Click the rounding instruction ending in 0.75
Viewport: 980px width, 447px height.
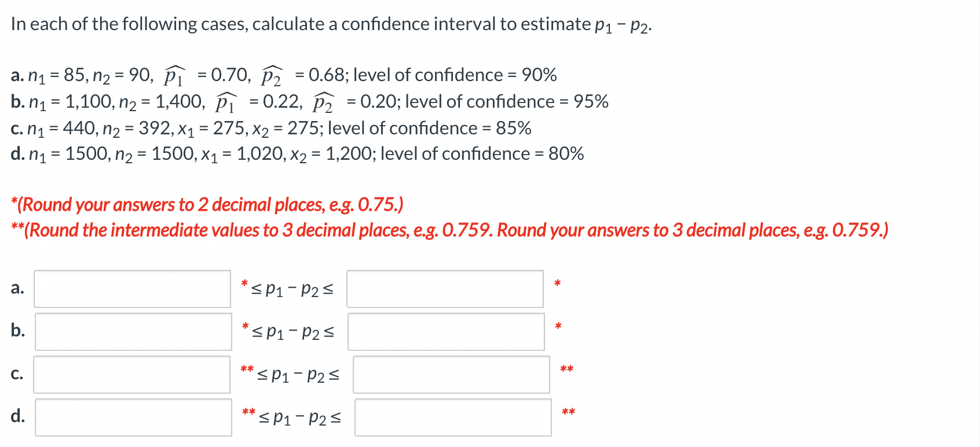pos(206,205)
